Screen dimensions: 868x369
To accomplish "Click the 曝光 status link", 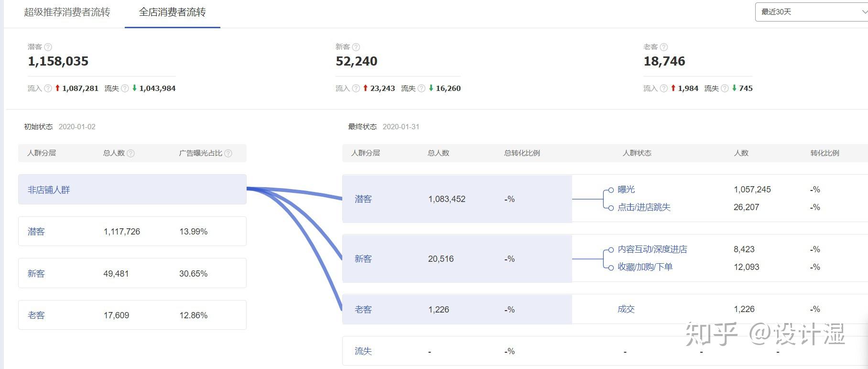I will (x=626, y=190).
